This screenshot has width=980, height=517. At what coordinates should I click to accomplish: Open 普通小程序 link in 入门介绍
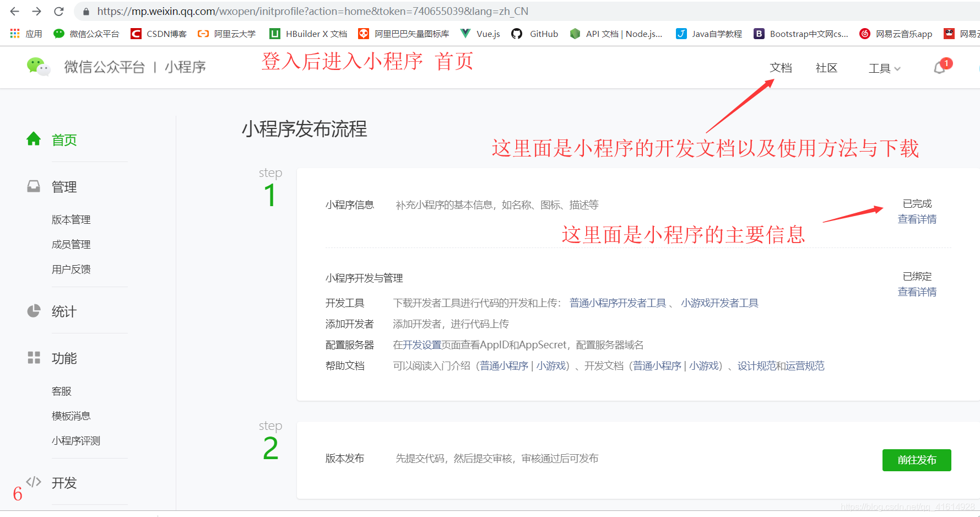tap(504, 366)
